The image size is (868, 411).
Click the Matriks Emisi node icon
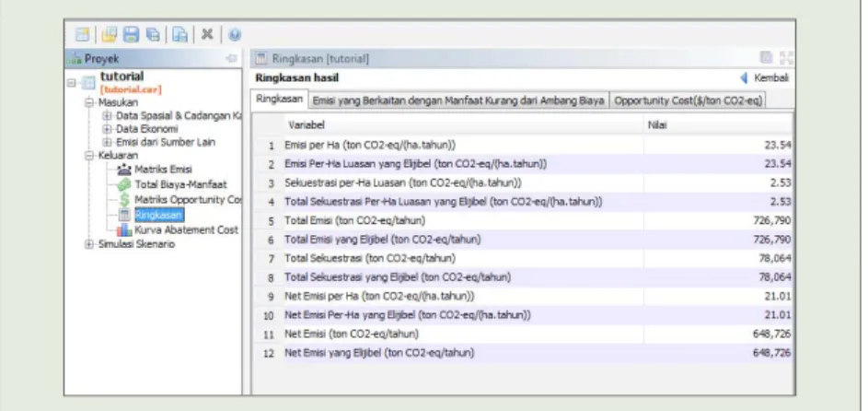pyautogui.click(x=124, y=170)
